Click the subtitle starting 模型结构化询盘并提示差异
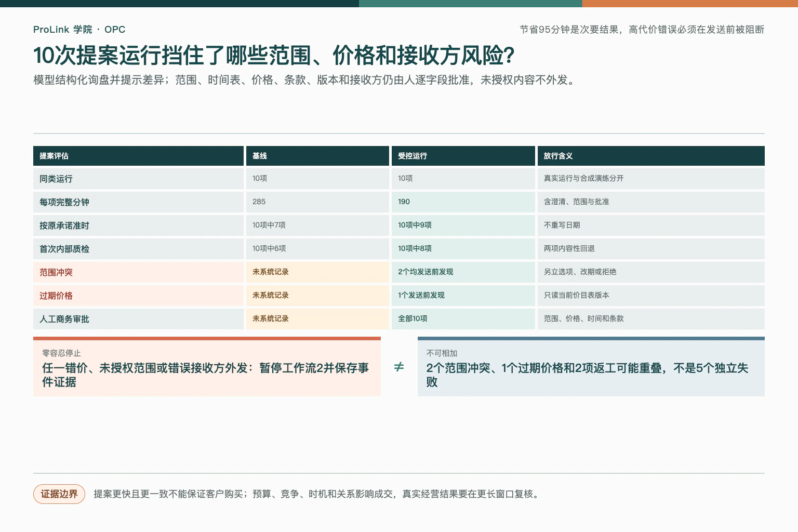Image resolution: width=798 pixels, height=532 pixels. click(x=305, y=80)
